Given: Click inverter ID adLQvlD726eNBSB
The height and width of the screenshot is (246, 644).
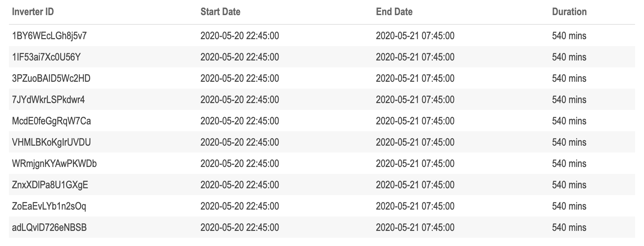Looking at the screenshot, I should 50,227.
